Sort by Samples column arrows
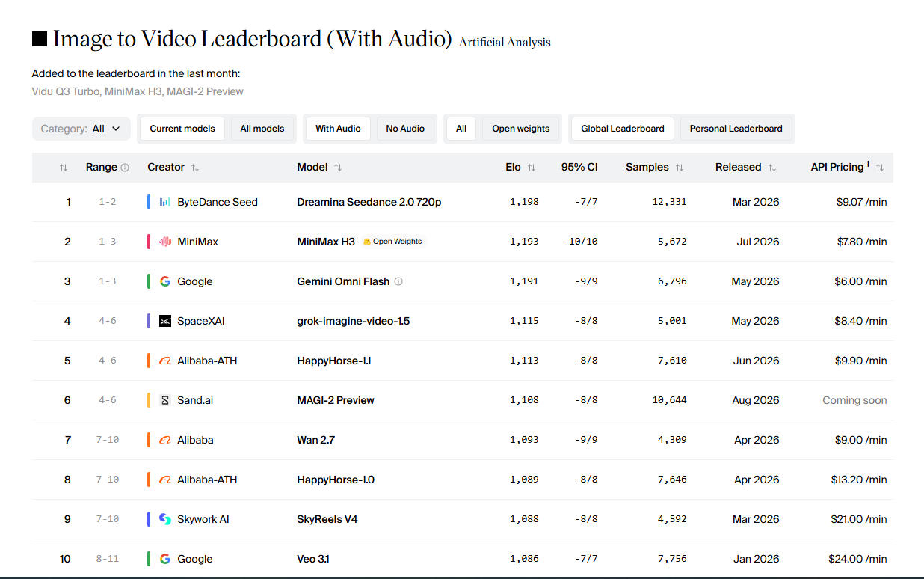 pyautogui.click(x=680, y=168)
